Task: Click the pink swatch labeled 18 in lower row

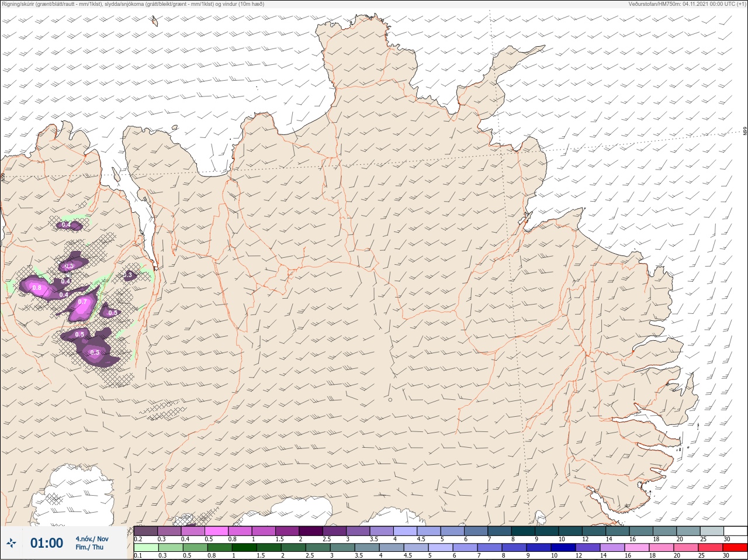Action: pos(661,548)
